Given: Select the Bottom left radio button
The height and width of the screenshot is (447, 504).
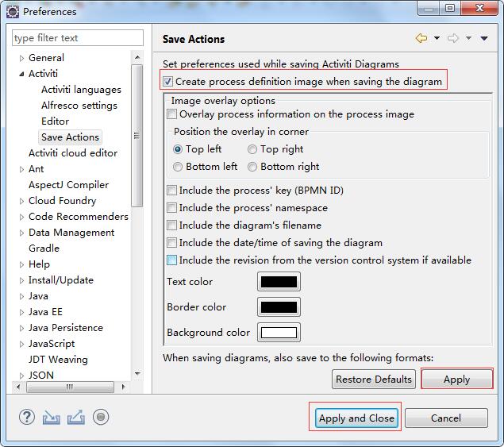Looking at the screenshot, I should 178,167.
